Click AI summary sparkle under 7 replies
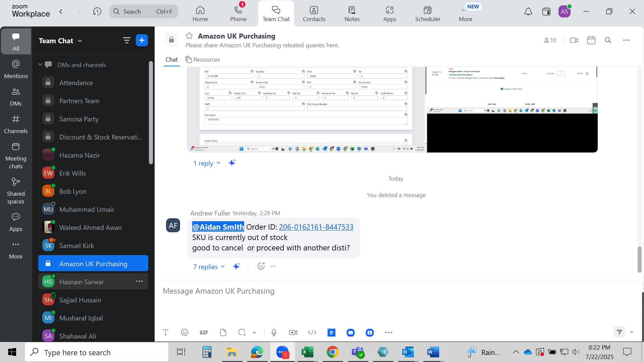Screen dimensions: 644x362 (236, 266)
